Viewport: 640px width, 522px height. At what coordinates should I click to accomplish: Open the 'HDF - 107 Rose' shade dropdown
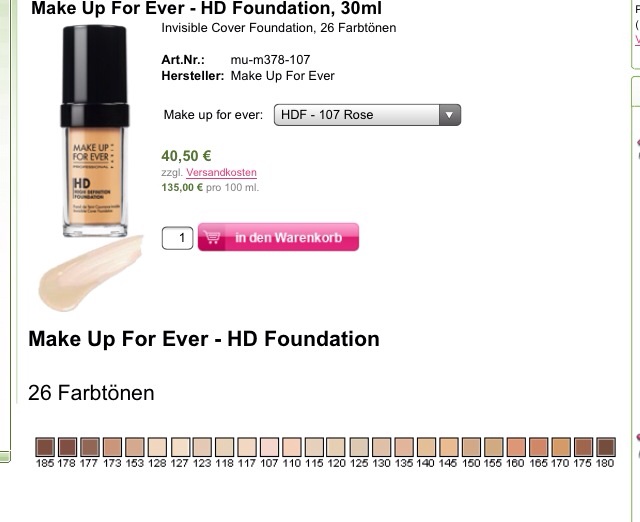tap(367, 115)
